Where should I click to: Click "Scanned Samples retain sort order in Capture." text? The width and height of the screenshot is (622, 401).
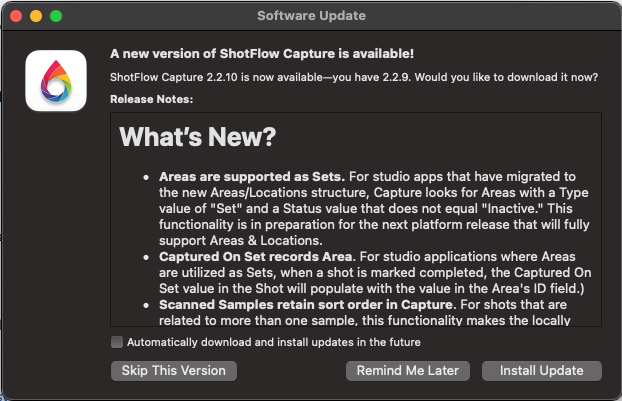click(308, 305)
